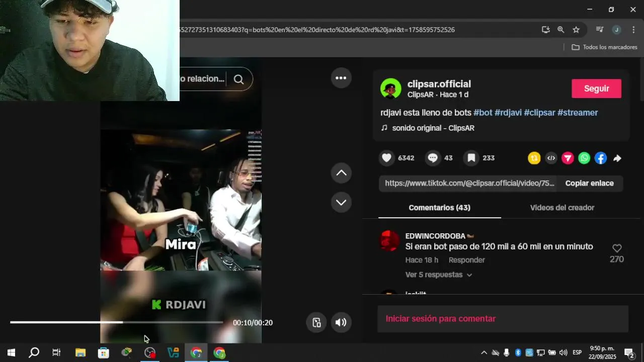Click the tray microphone icon
644x362 pixels.
coord(507,352)
